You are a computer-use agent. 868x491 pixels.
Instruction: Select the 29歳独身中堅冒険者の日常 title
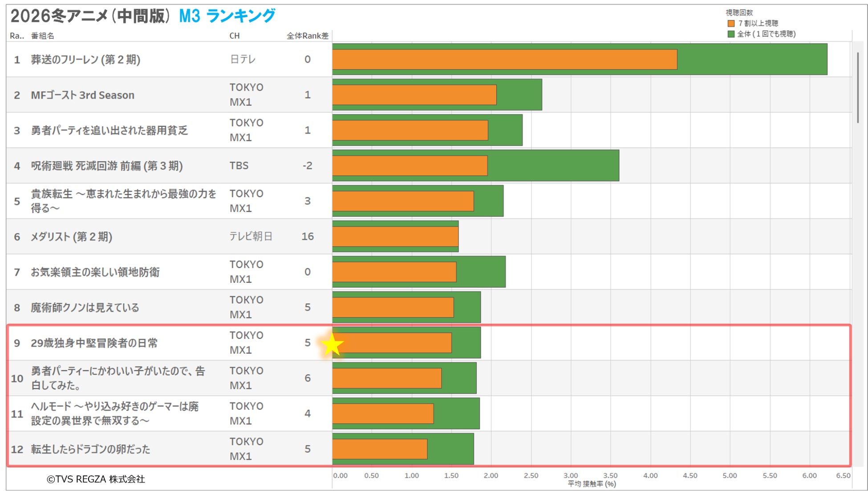point(94,343)
